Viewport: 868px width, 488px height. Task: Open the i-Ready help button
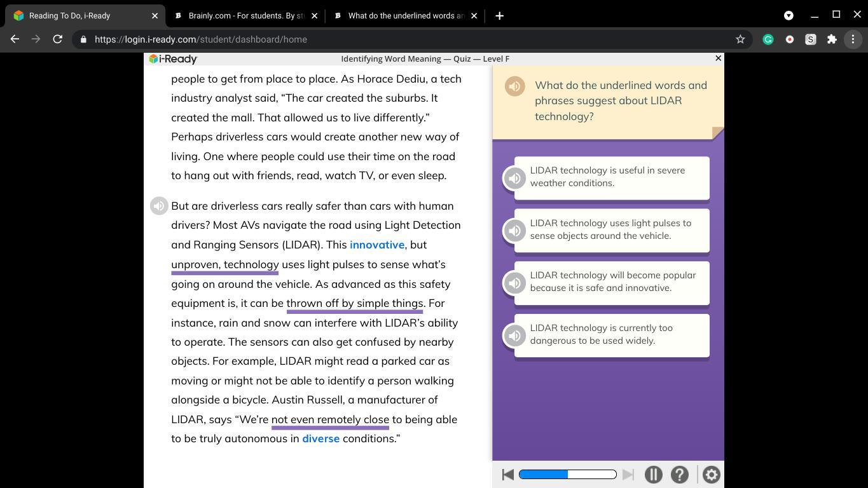pyautogui.click(x=679, y=475)
